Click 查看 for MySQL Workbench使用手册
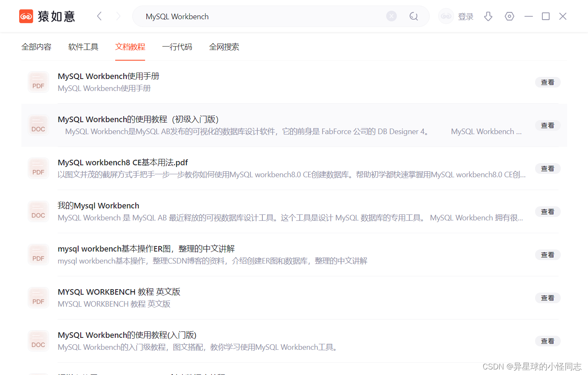 point(547,82)
